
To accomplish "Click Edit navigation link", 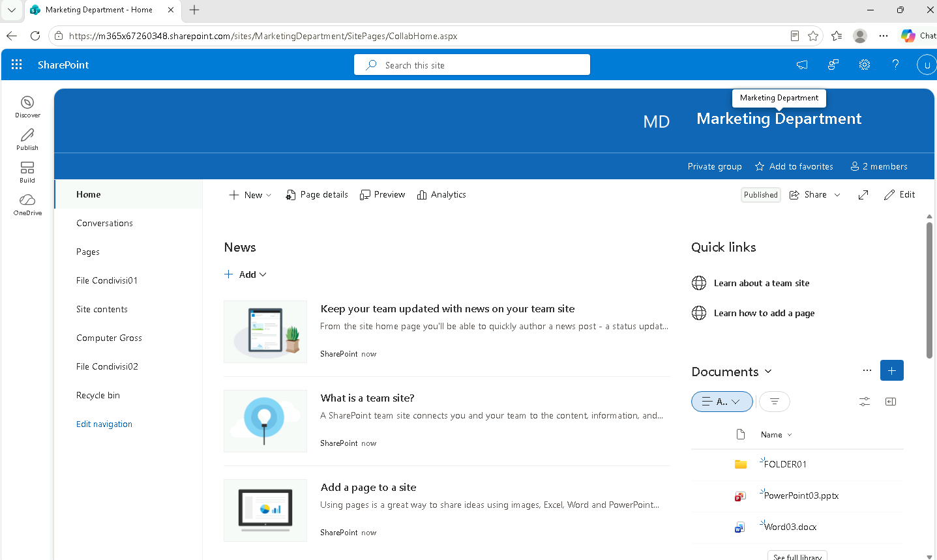I will pos(104,424).
